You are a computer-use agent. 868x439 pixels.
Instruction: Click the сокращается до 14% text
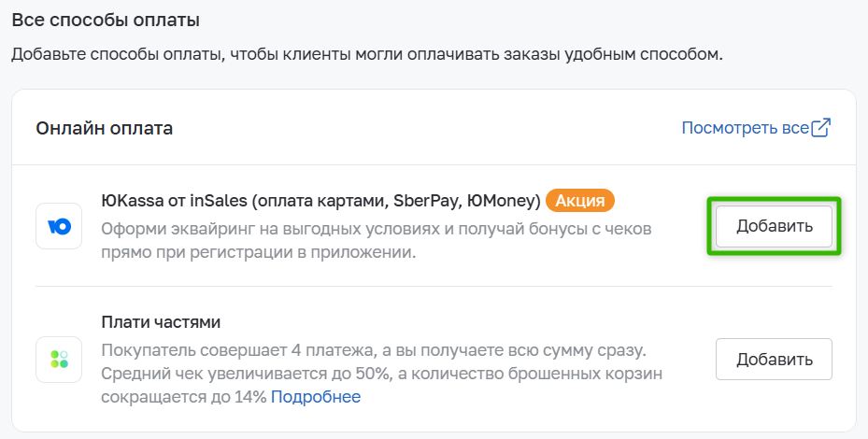(x=184, y=397)
